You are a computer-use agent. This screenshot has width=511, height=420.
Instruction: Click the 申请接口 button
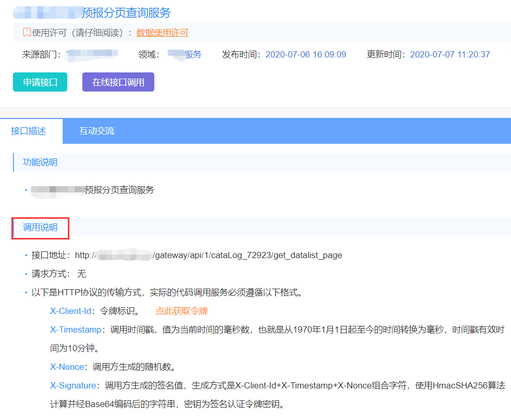click(x=40, y=82)
